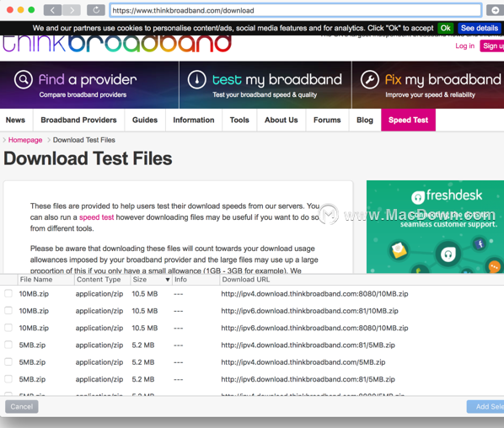Open the Blog menu item
Image resolution: width=504 pixels, height=428 pixels.
click(365, 120)
